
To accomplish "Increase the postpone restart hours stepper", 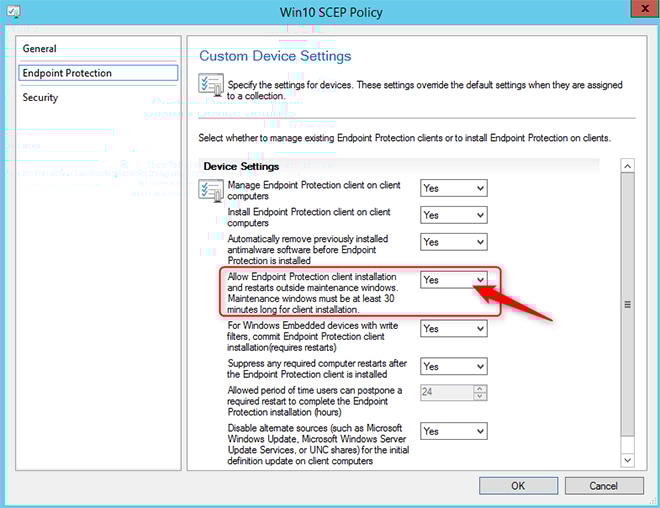I will point(480,390).
